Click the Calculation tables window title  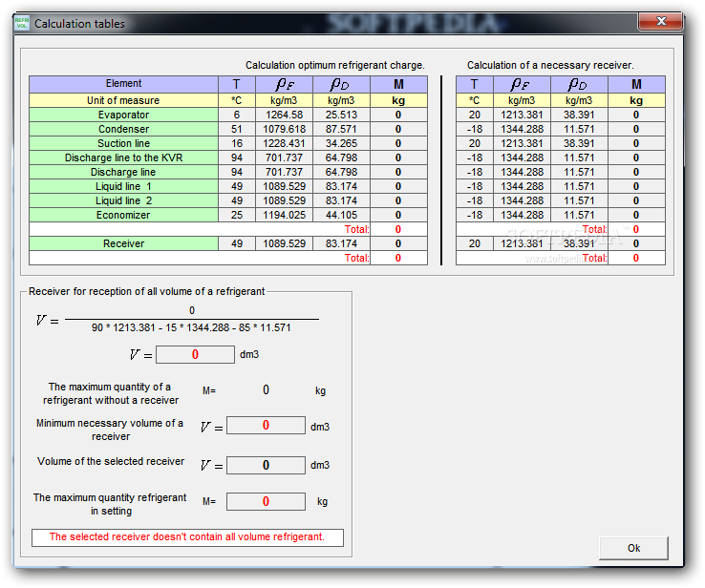pyautogui.click(x=79, y=23)
